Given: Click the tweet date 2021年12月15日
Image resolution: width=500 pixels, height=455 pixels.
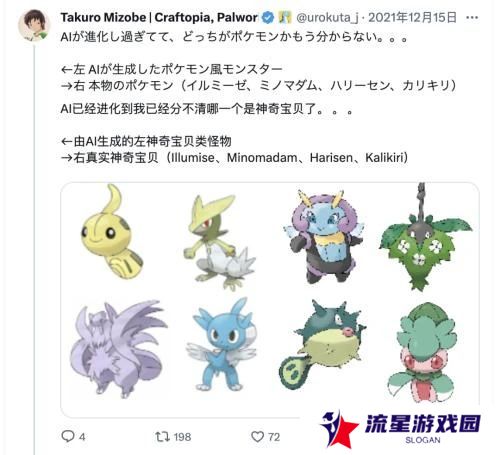Looking at the screenshot, I should pyautogui.click(x=412, y=17).
